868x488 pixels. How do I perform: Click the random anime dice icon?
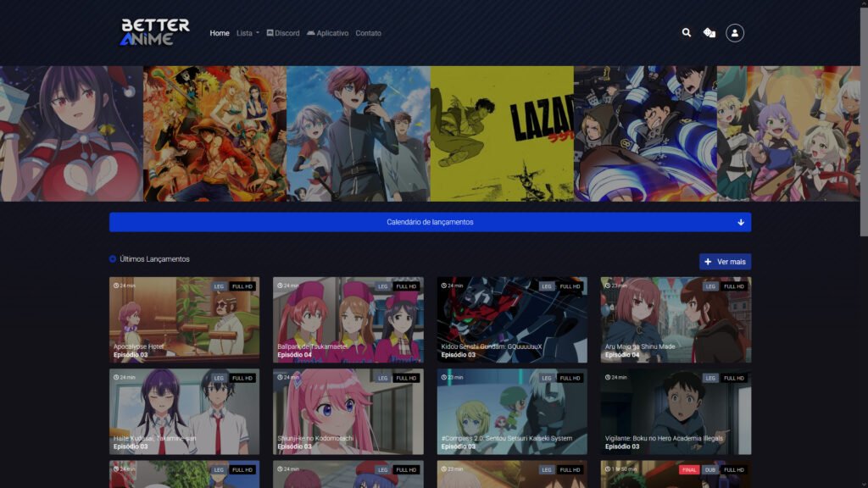pos(709,33)
